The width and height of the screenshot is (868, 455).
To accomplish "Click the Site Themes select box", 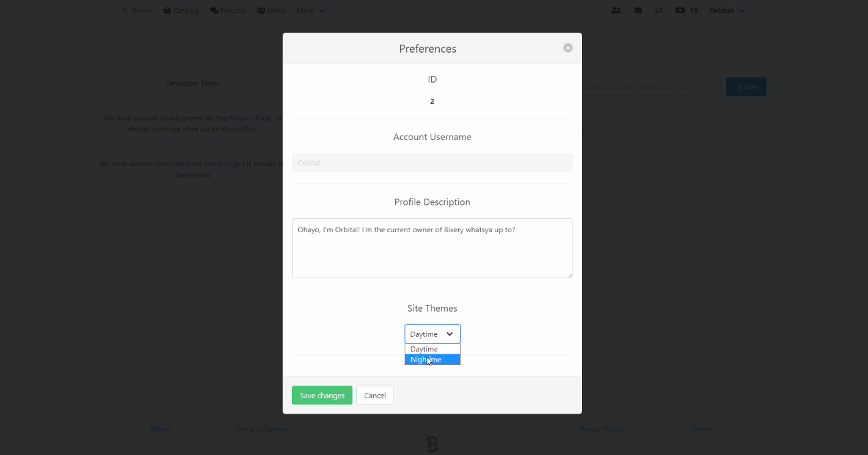I will (x=432, y=334).
